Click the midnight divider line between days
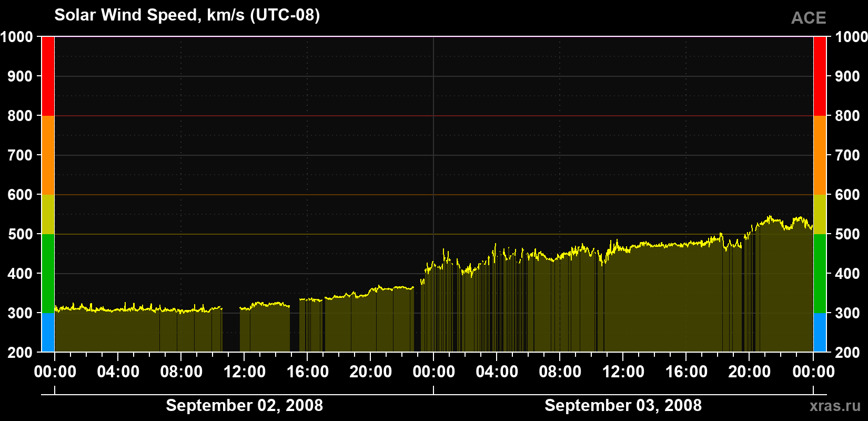 (433, 194)
